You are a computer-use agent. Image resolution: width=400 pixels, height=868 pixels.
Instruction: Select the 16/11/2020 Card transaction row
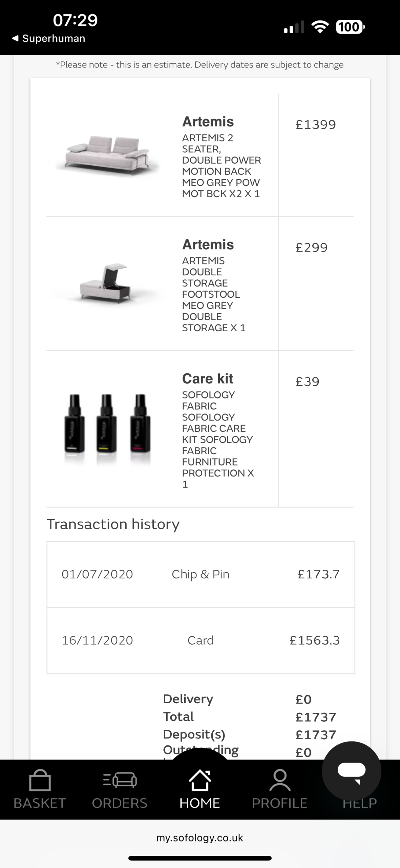pos(201,640)
